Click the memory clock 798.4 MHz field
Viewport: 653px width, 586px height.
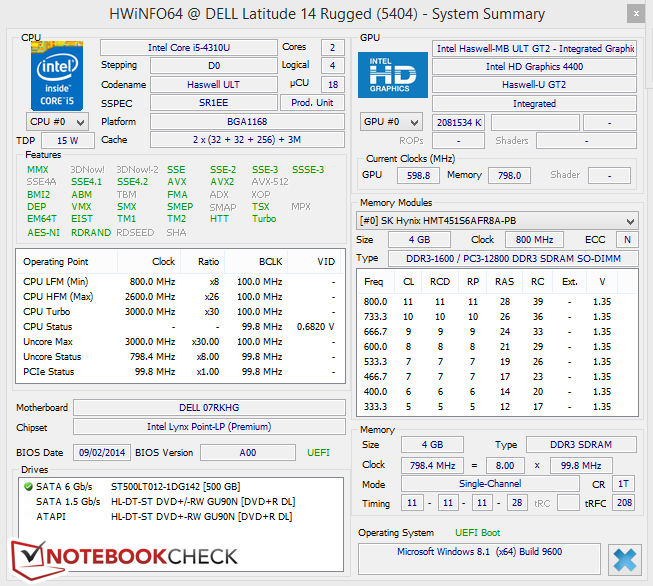432,465
